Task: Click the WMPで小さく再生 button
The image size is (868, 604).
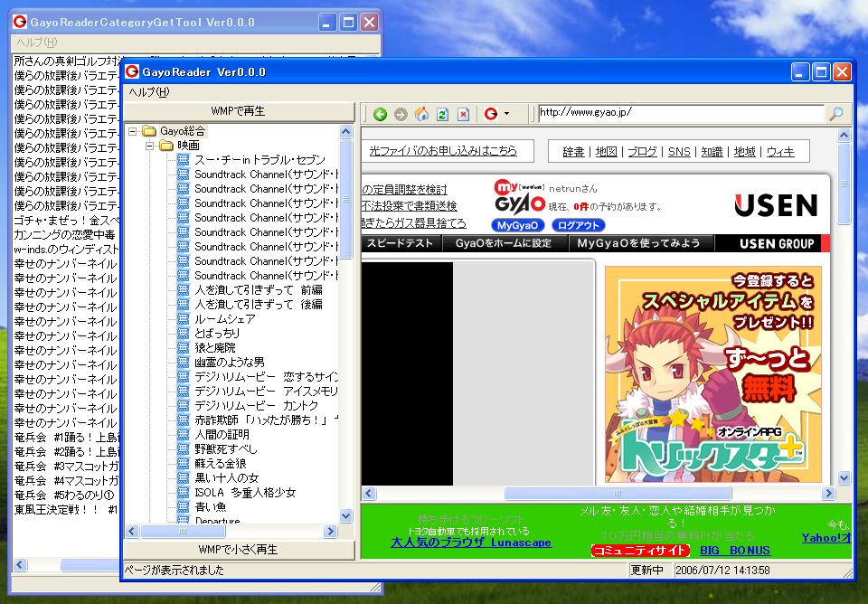Action: pos(239,550)
